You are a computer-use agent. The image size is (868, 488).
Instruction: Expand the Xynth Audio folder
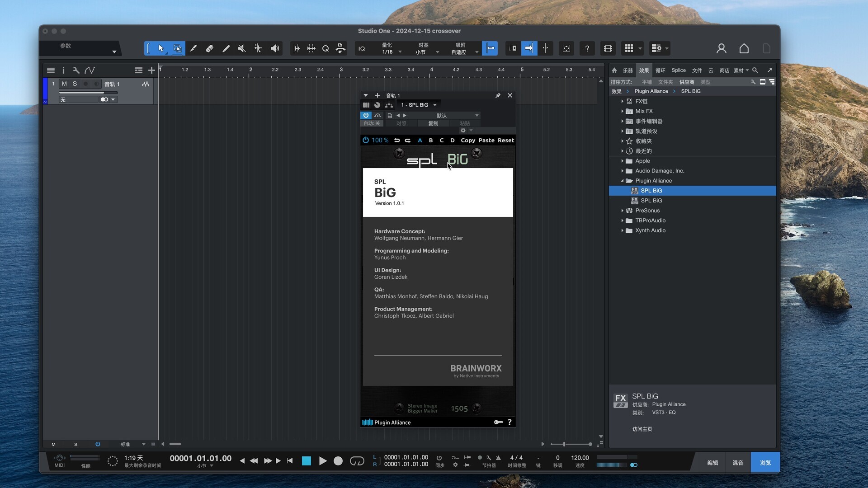pos(623,230)
